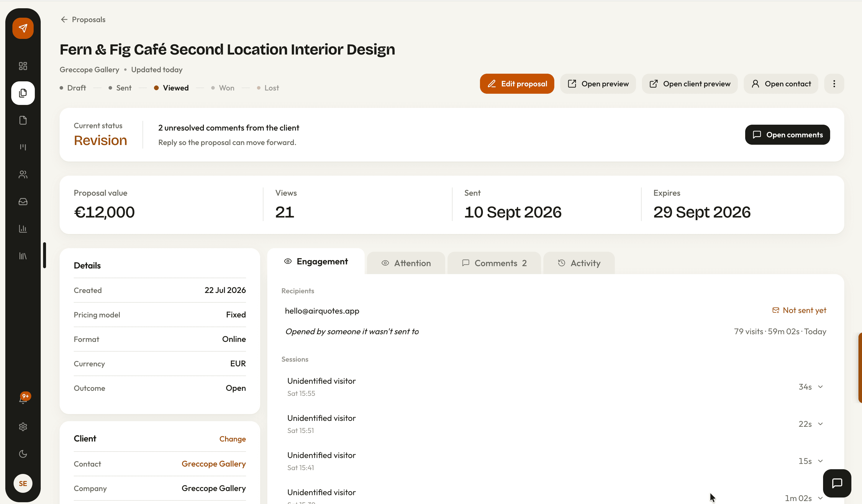This screenshot has height=504, width=862.
Task: Click the Won status step
Action: [223, 88]
